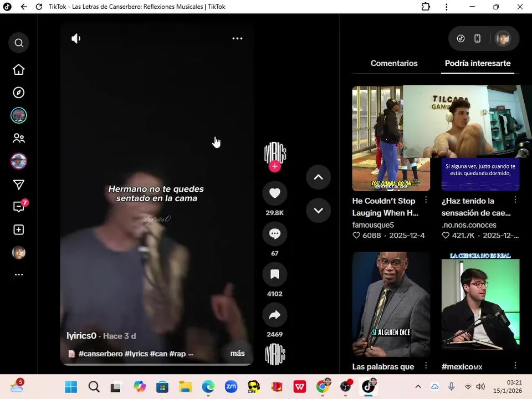
Task: Go to the Home feed icon
Action: click(x=19, y=70)
